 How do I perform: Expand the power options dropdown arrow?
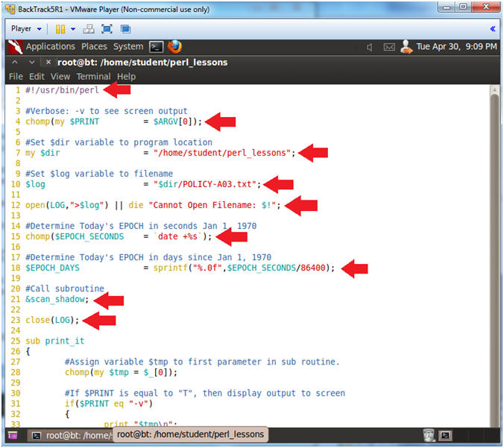coord(73,29)
